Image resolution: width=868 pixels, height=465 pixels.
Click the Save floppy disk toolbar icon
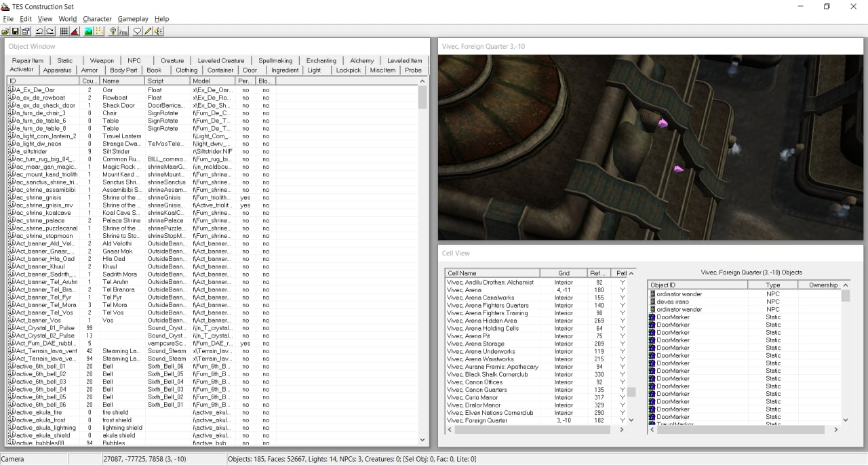(16, 31)
